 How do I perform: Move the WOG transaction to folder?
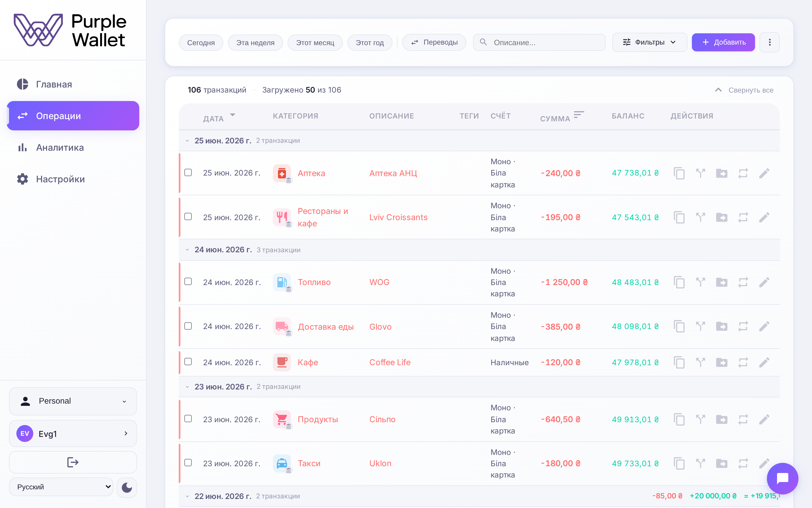coord(722,282)
